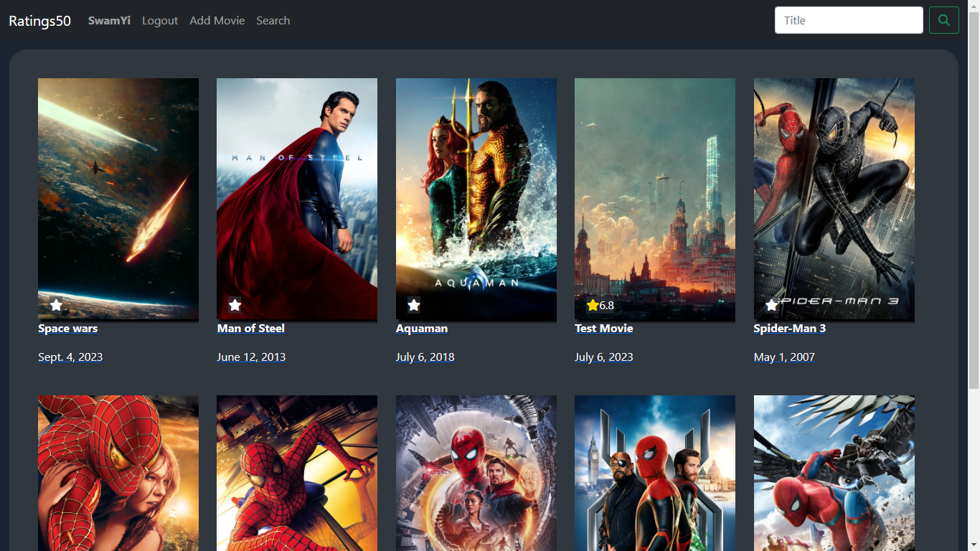Click the green search magnifier button

coord(944,20)
